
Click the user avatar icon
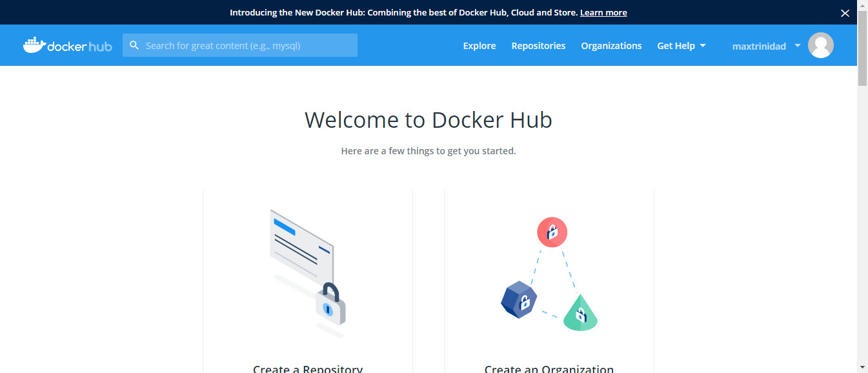click(821, 45)
